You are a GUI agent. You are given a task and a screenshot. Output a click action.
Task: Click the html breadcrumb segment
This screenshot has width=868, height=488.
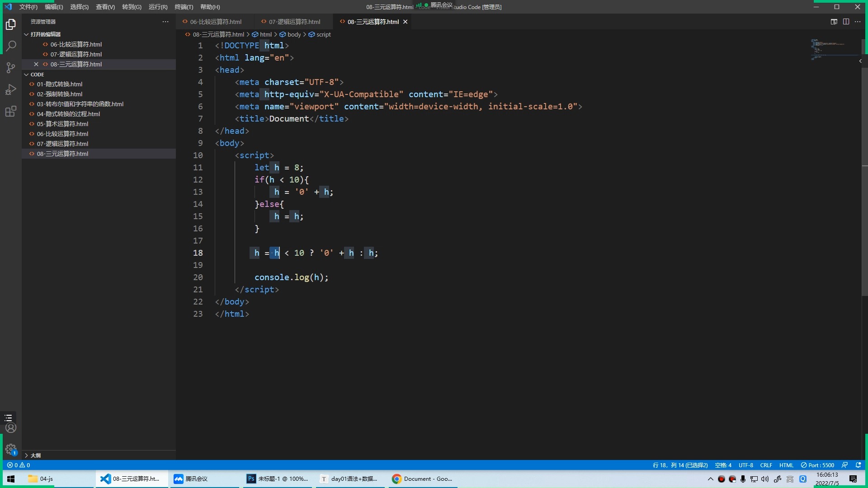[262, 34]
